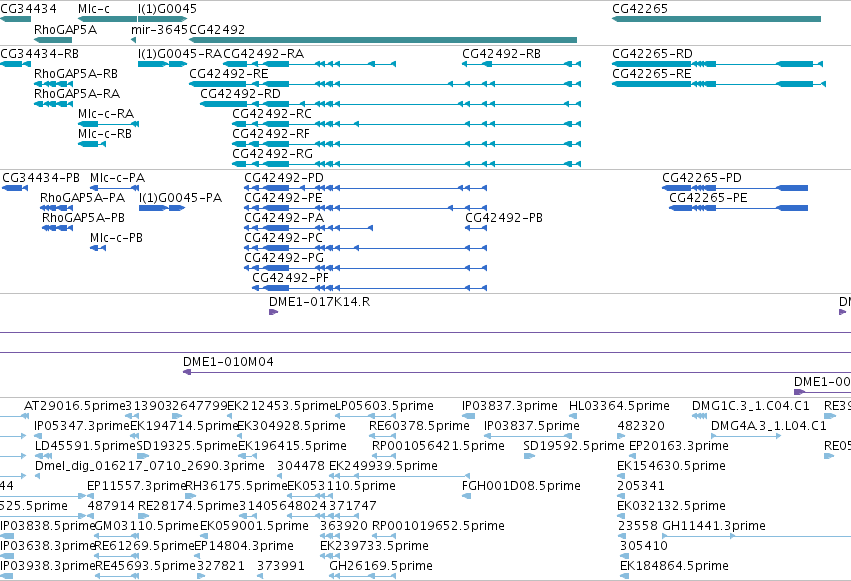851x581 pixels.
Task: Open EST IP03837.3prime
Action: [468, 416]
